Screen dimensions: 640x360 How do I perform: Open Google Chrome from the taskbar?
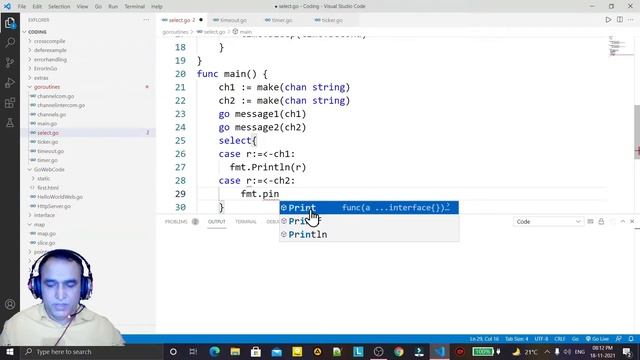coord(399,351)
